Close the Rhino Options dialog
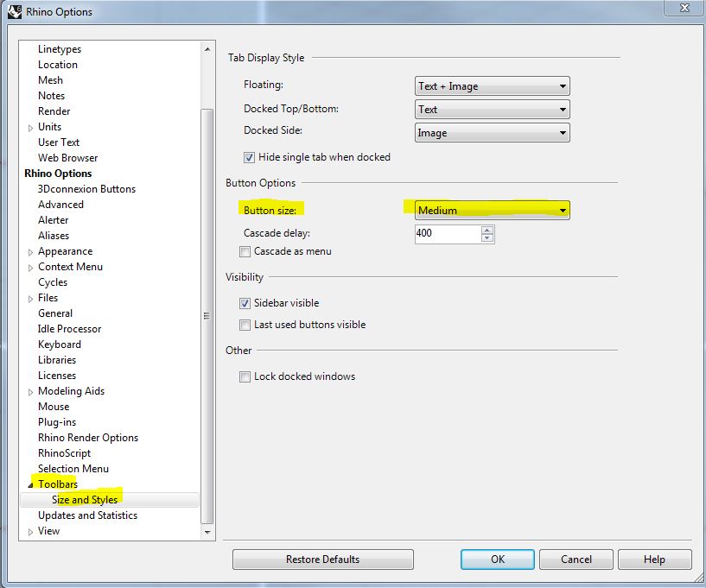The height and width of the screenshot is (588, 706). pyautogui.click(x=684, y=8)
